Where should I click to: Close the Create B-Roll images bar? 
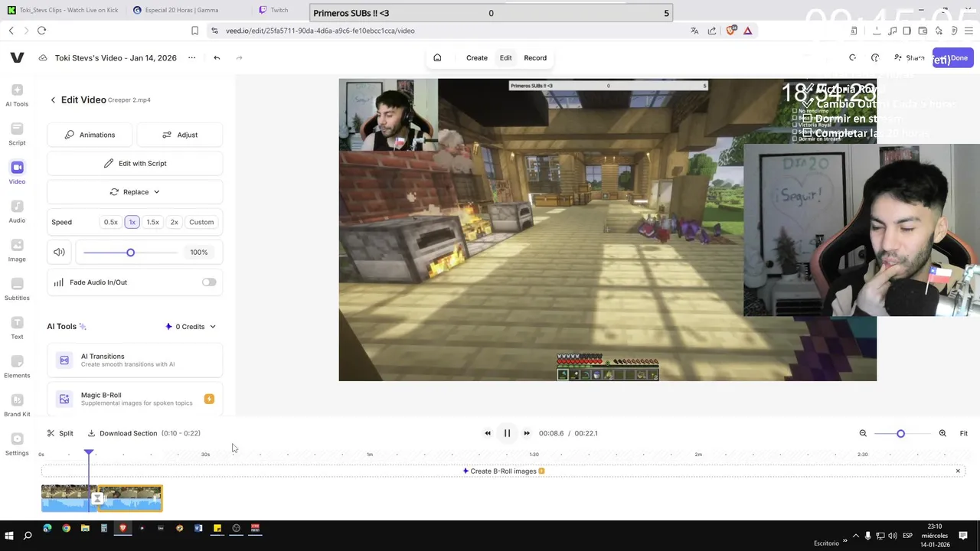(958, 471)
